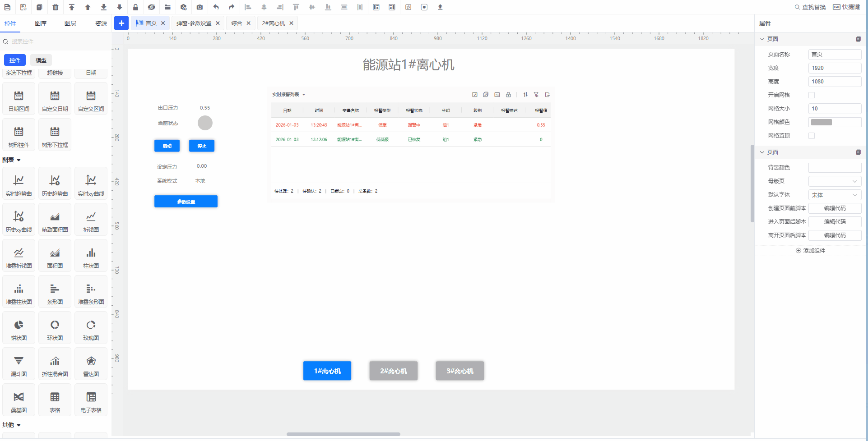Toggle hidden visibility eye icon in toolbar

coord(152,7)
